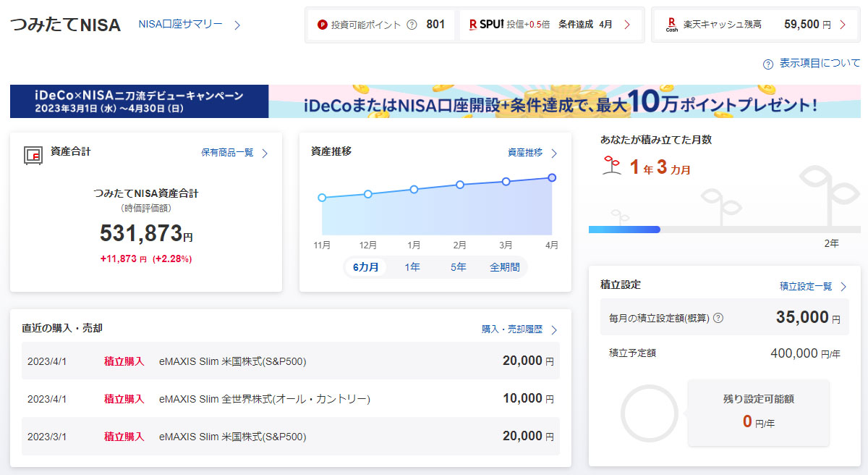Click the help icon next to 表示項目について
868x475 pixels.
768,64
